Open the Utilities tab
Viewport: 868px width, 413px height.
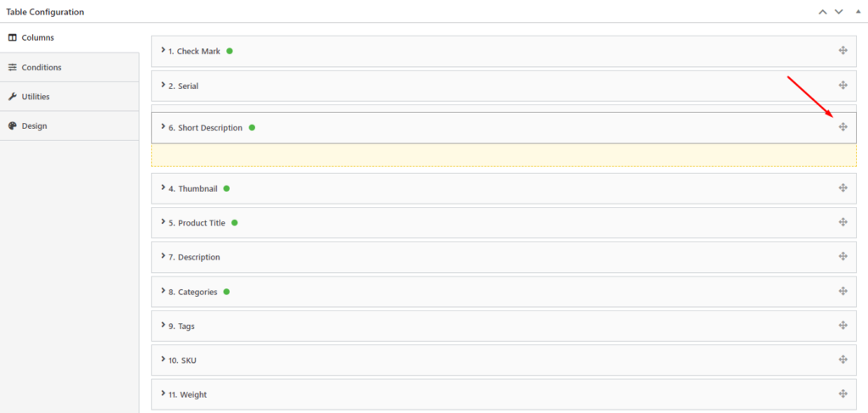tap(36, 97)
